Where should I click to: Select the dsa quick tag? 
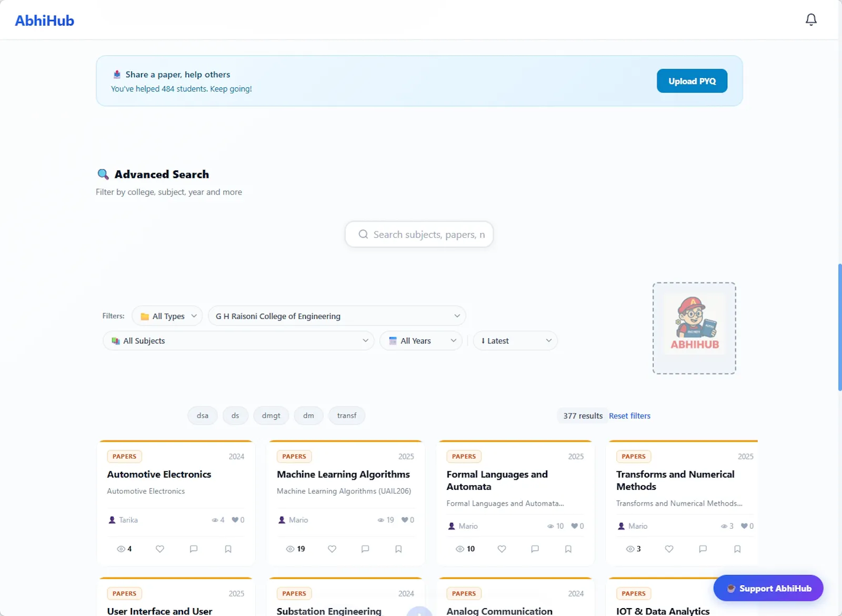[x=203, y=415]
